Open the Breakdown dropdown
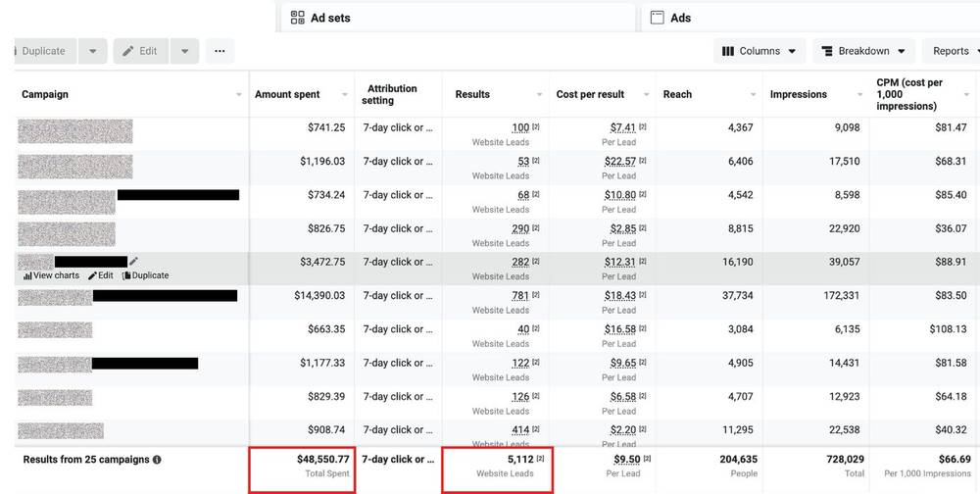The height and width of the screenshot is (494, 980). [863, 51]
